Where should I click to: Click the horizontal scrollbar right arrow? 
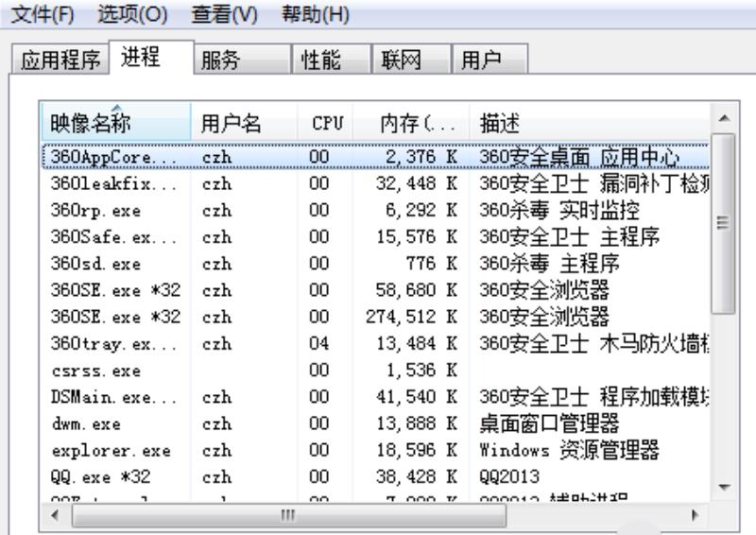[x=695, y=515]
